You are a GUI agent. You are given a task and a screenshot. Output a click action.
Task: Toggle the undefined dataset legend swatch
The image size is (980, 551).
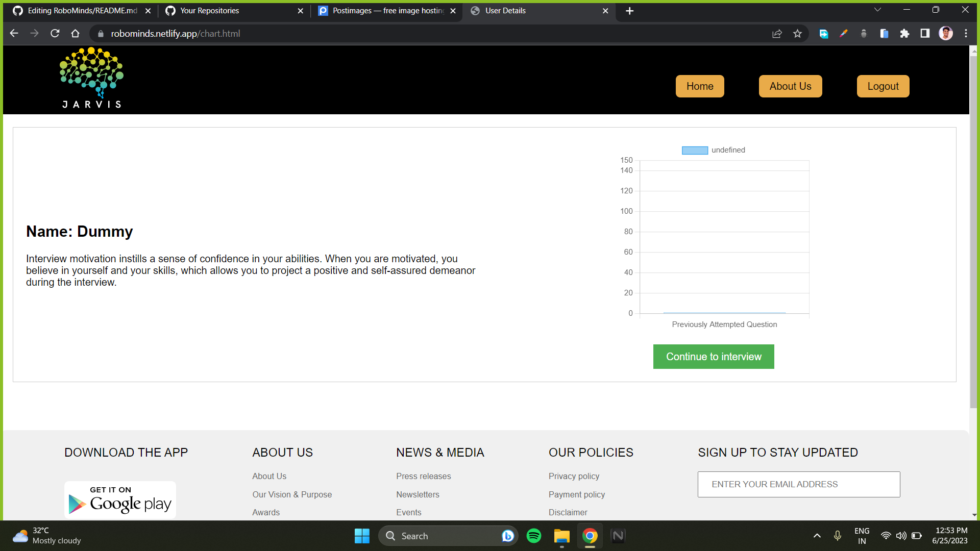tap(695, 150)
